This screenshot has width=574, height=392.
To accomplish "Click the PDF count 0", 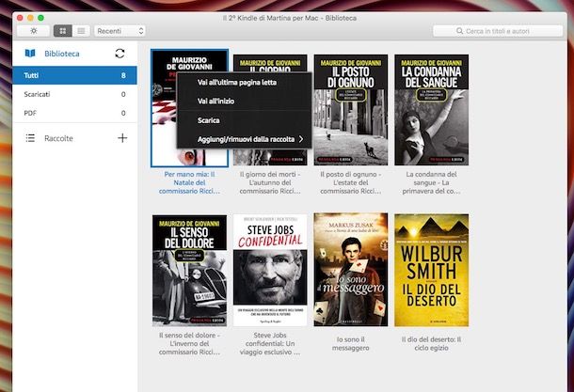I will point(123,113).
